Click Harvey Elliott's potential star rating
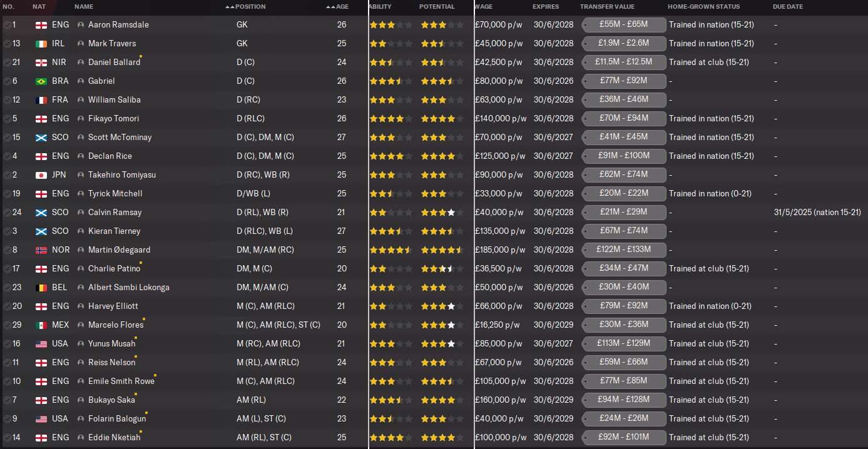The image size is (868, 449). tap(442, 306)
